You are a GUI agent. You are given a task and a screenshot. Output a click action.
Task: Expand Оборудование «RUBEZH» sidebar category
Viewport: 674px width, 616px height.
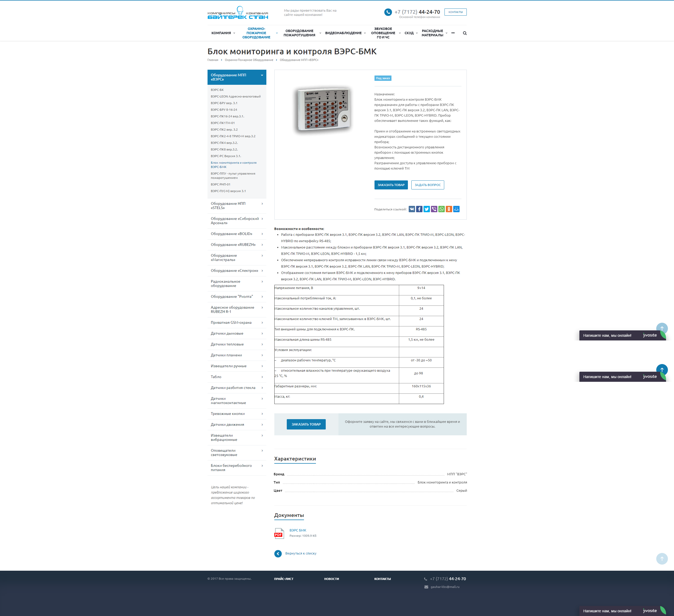click(x=262, y=245)
